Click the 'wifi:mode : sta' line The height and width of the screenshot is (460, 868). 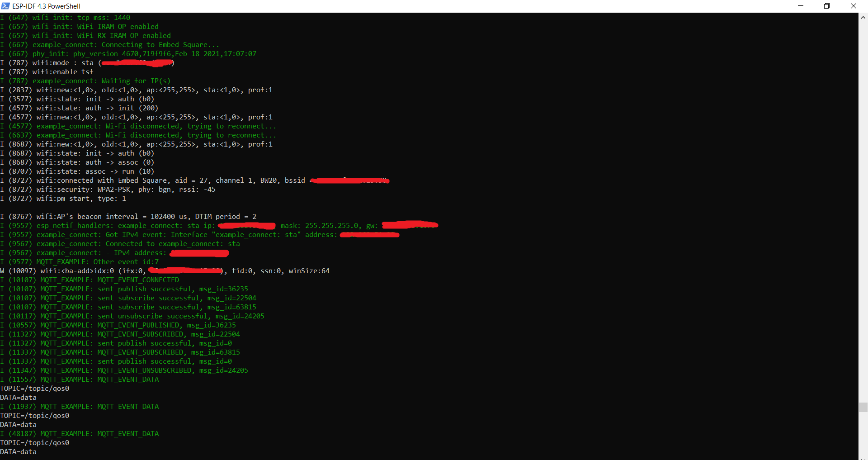point(87,63)
